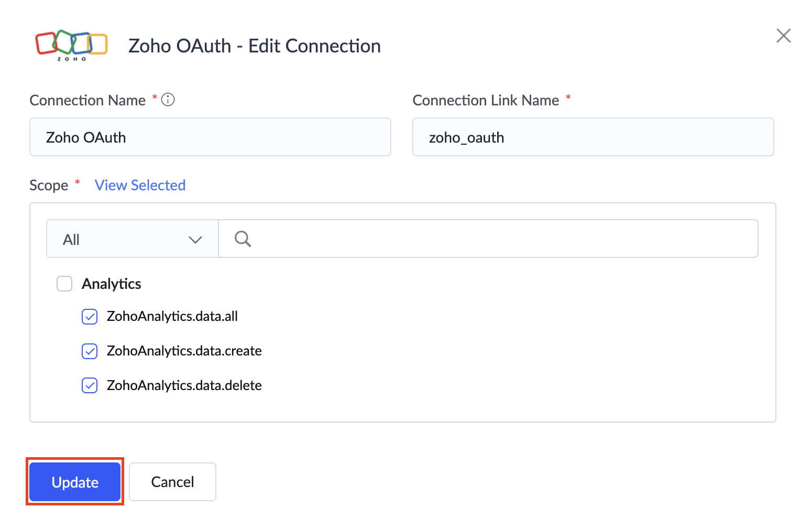Select the Analytics group label
The width and height of the screenshot is (812, 518).
click(111, 284)
